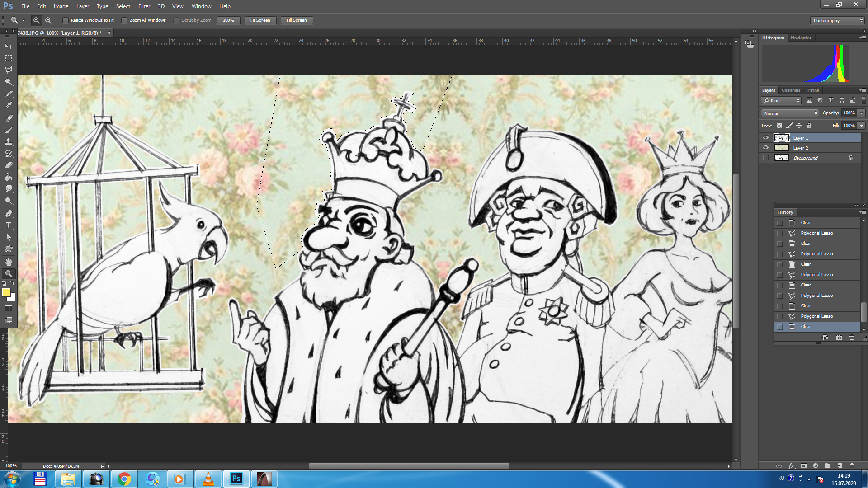
Task: Select the Healing Brush tool
Action: [x=9, y=118]
